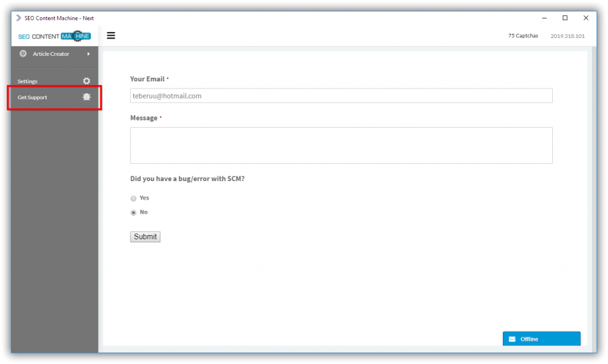
Task: Open the Settings menu item
Action: [x=55, y=81]
